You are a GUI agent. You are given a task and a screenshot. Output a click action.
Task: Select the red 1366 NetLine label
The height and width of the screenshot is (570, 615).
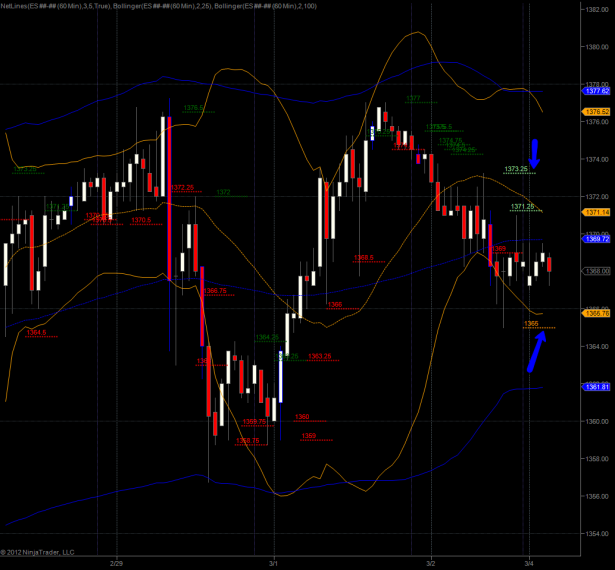[x=335, y=304]
